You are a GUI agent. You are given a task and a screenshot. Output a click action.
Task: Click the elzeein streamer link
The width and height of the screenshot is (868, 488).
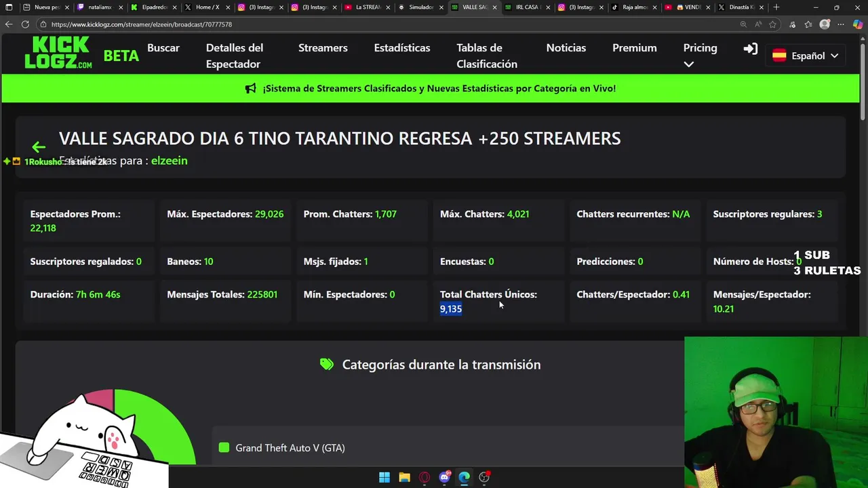169,161
